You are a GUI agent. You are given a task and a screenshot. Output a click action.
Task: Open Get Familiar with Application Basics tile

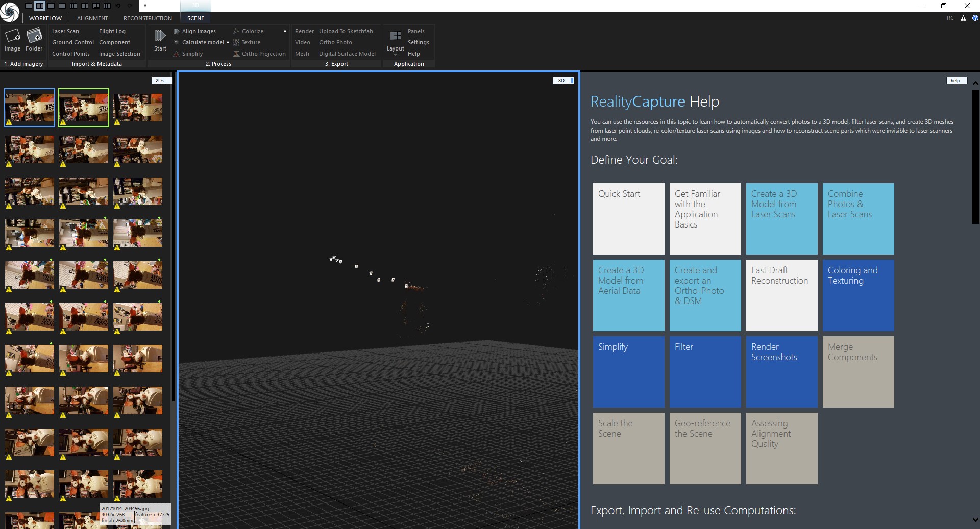click(705, 219)
